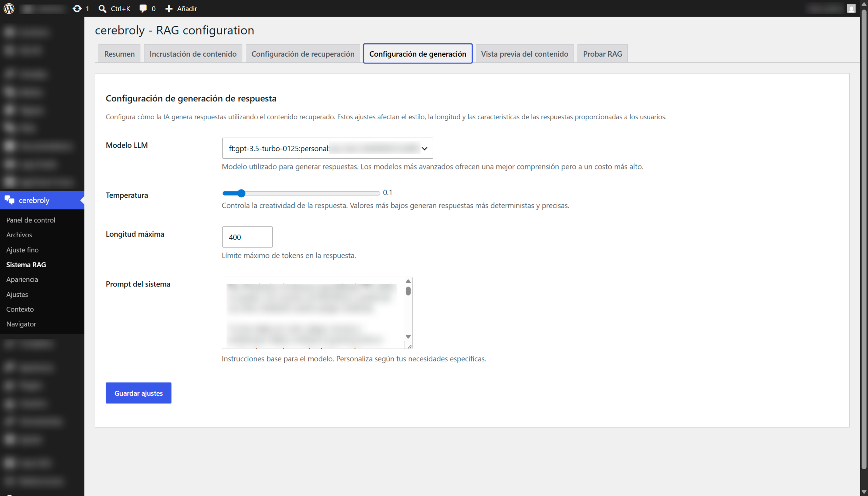
Task: Open the WordPress logo menu
Action: (x=9, y=8)
